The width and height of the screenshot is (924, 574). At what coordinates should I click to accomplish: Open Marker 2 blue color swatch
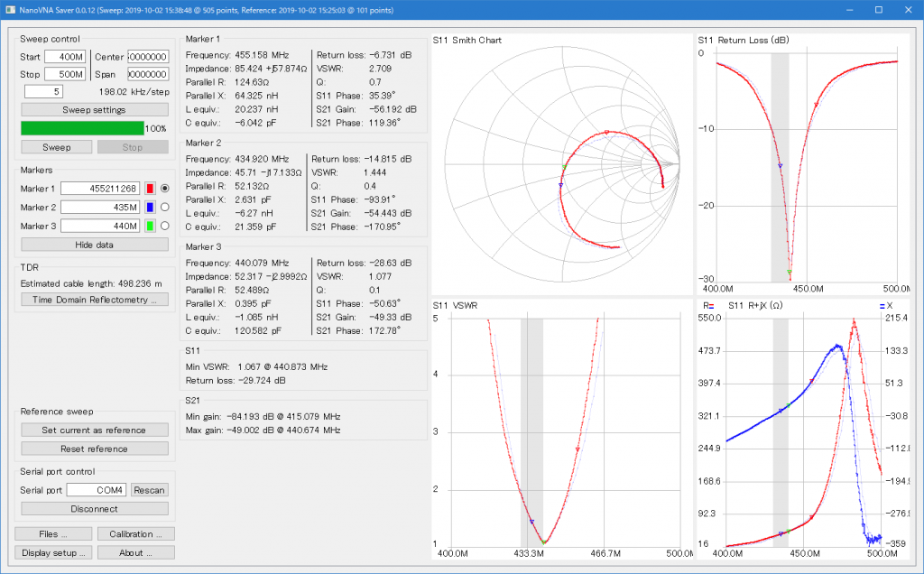(x=151, y=207)
